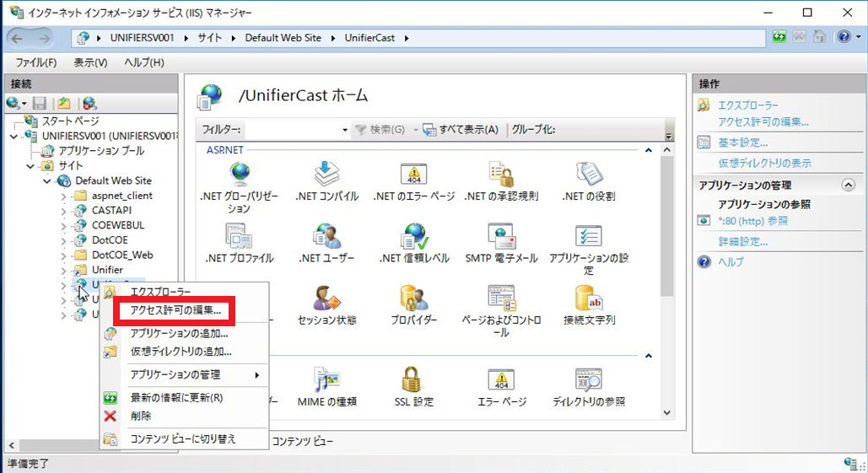The image size is (868, 473).
Task: Click the green refresh icon in address bar
Action: pyautogui.click(x=779, y=37)
